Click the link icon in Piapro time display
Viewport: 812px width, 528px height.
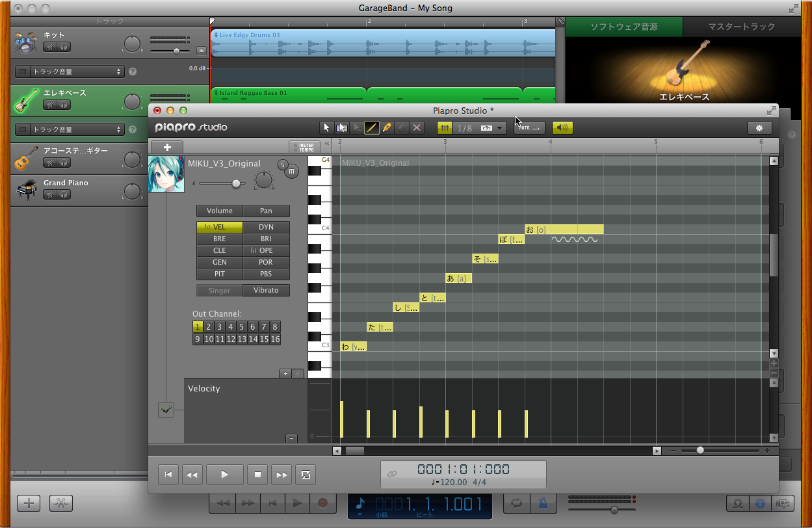pos(392,474)
